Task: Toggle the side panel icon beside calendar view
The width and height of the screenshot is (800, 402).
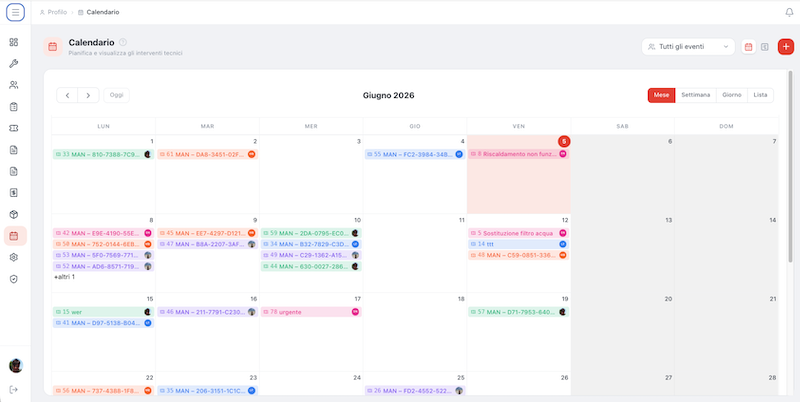Action: pyautogui.click(x=764, y=47)
